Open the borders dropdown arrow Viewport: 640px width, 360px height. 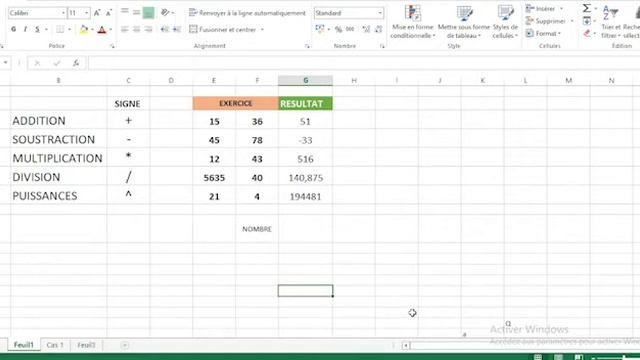pos(69,29)
